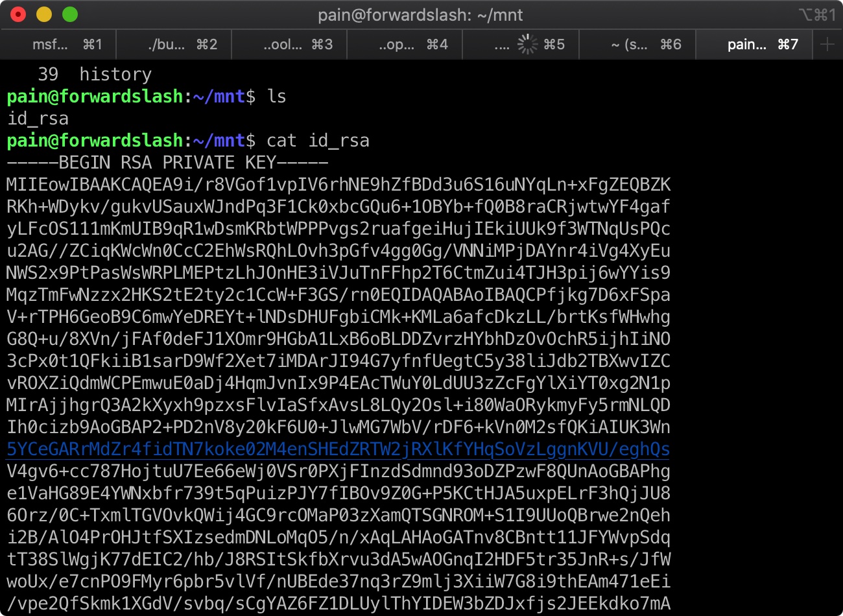Screen dimensions: 843x616
Task: Click the 'ls' command prompt line
Action: [x=147, y=97]
